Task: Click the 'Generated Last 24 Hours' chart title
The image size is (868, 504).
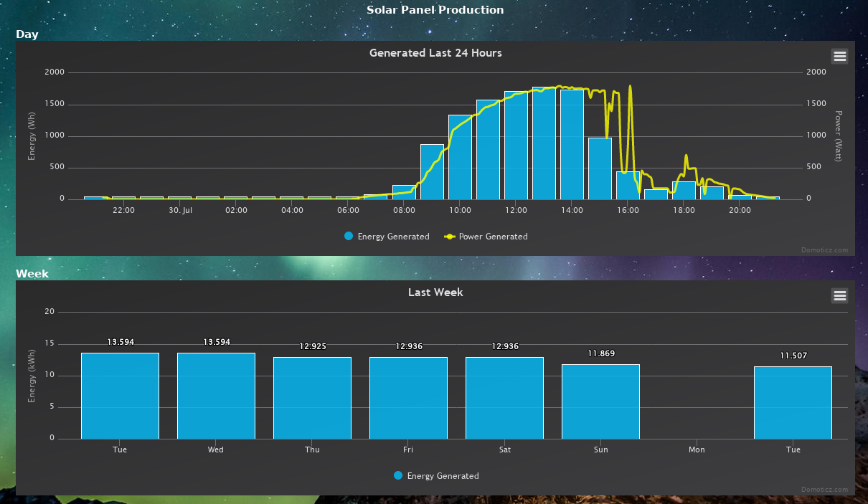Action: point(435,53)
